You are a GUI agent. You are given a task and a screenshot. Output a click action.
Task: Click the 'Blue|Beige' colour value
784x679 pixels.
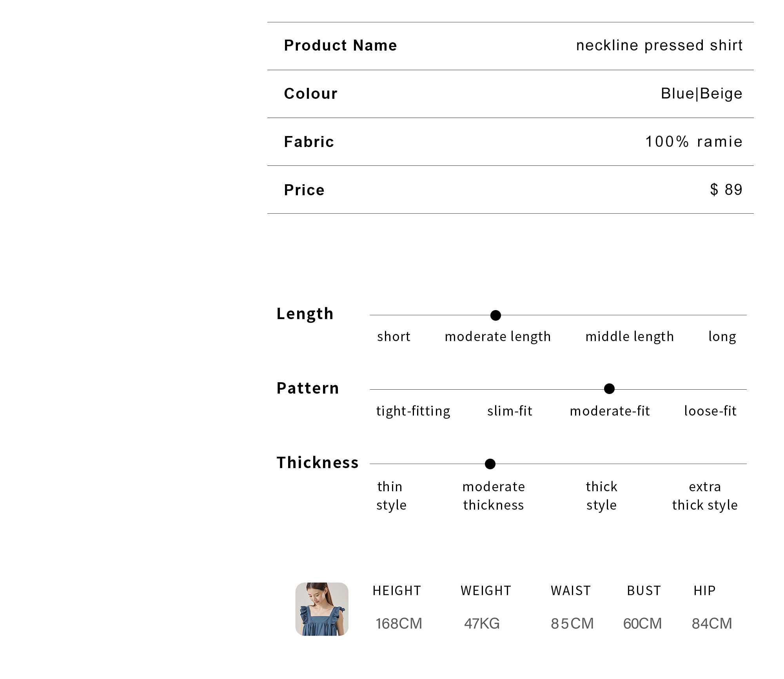702,94
